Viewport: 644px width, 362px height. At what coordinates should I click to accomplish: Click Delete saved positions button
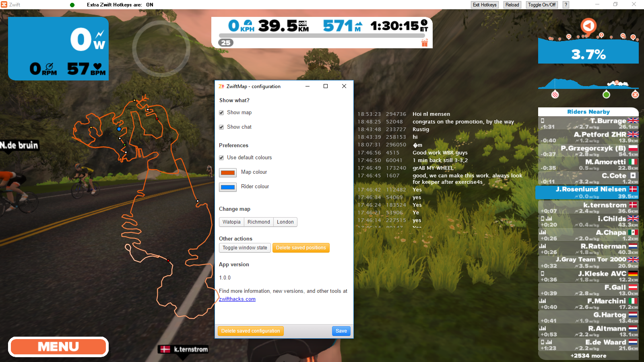pyautogui.click(x=301, y=248)
